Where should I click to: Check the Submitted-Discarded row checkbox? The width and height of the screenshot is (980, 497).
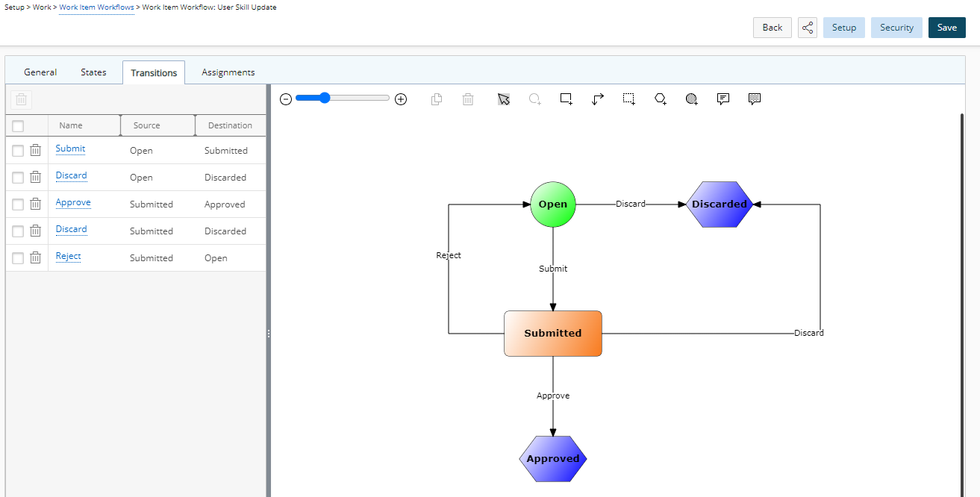[x=18, y=231]
